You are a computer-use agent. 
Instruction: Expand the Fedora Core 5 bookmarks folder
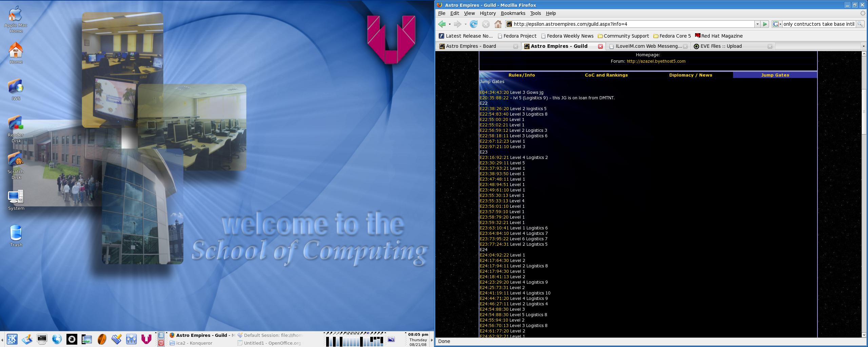[672, 36]
